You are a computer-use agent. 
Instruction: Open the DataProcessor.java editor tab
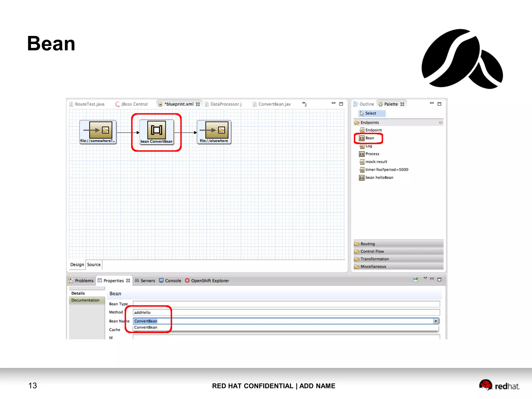click(223, 104)
